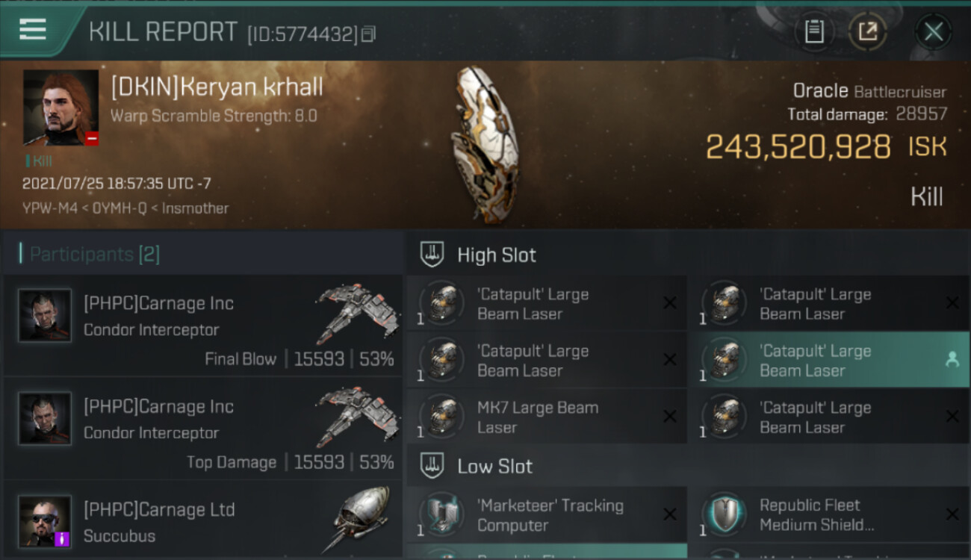Screen dimensions: 971x560
Task: Click the highlighted 'Catapult' Large Beam Laser
Action: point(829,360)
